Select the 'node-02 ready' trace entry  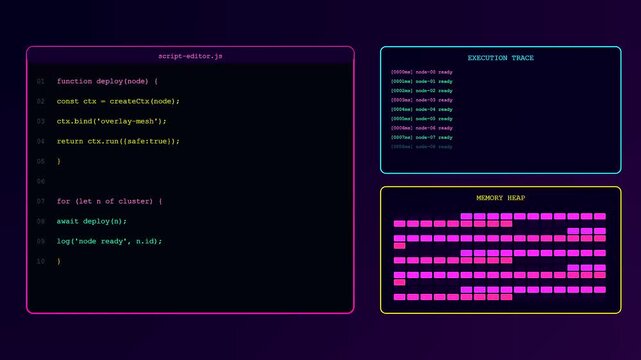(x=421, y=91)
